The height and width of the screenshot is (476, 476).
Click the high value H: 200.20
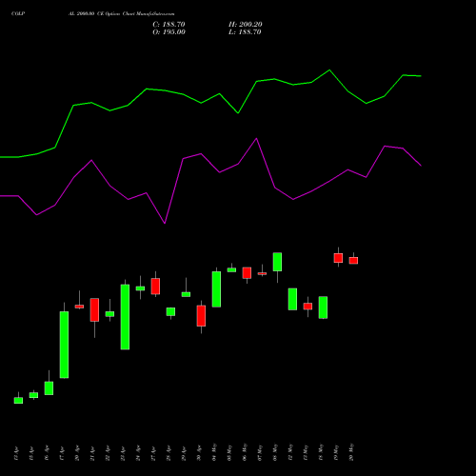coord(246,25)
